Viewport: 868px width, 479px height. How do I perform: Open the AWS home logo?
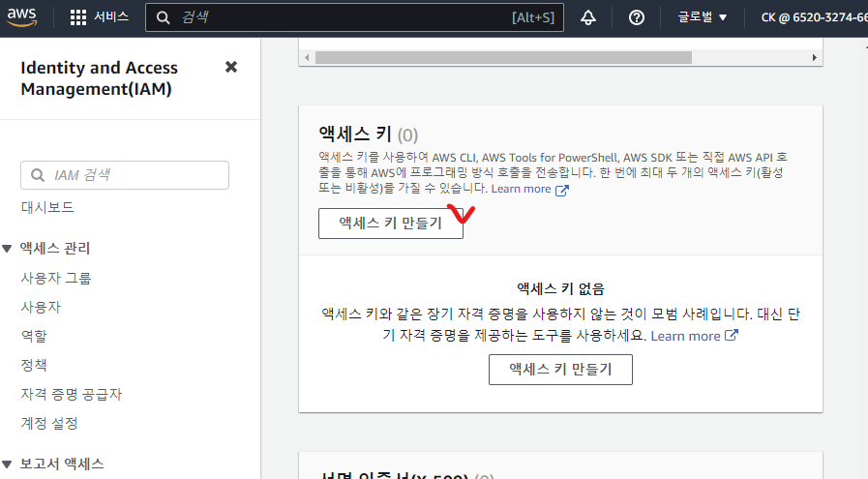click(22, 17)
